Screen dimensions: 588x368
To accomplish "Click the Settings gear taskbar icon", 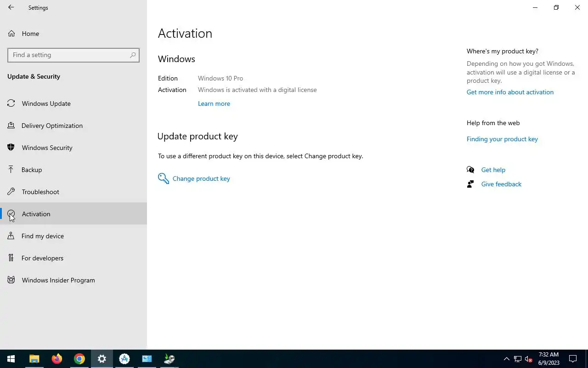I will [x=102, y=359].
